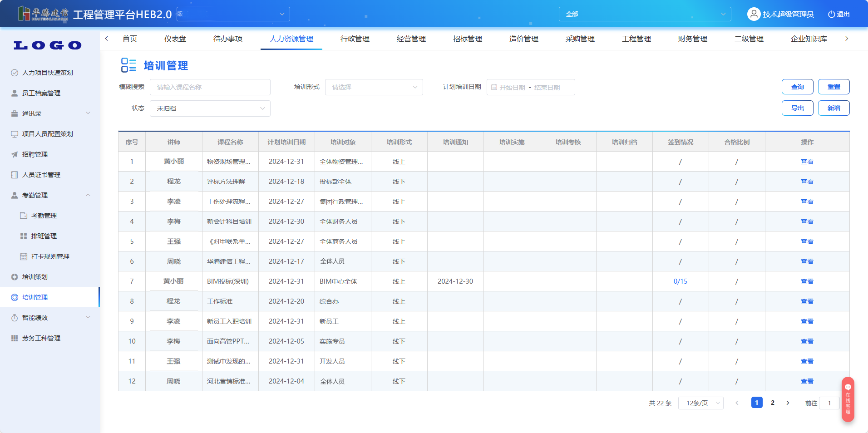This screenshot has height=433, width=868.
Task: Switch to the 仪表盘 tab
Action: pos(175,39)
